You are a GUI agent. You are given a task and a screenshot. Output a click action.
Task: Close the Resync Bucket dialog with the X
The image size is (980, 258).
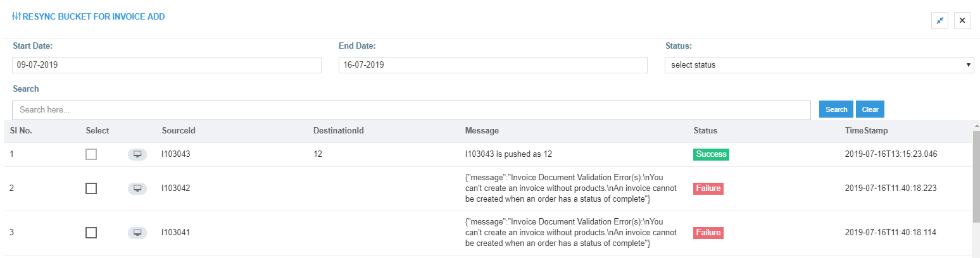[x=962, y=21]
